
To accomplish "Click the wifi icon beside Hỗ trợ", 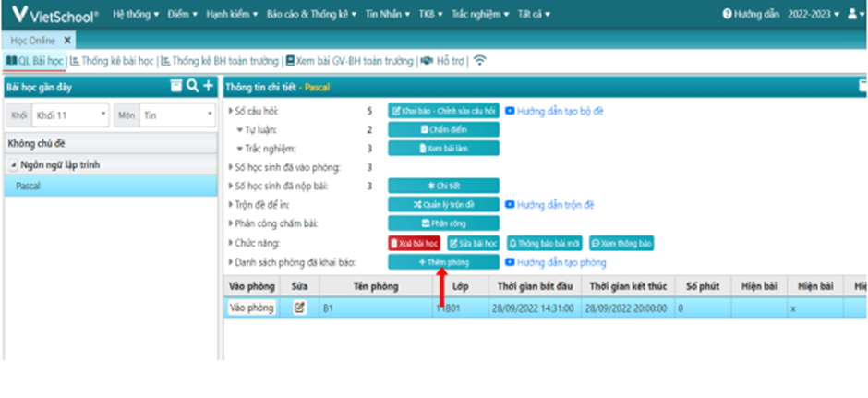I will pyautogui.click(x=480, y=61).
